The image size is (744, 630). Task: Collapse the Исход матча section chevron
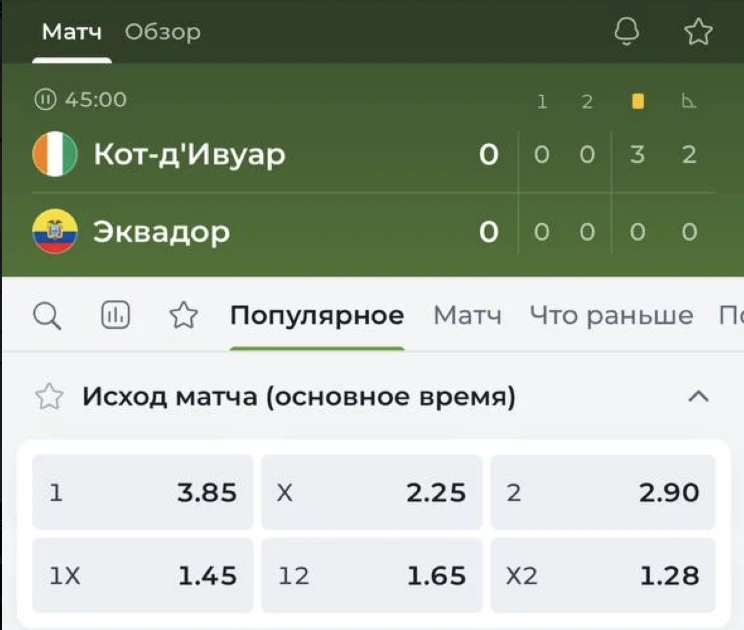(698, 396)
